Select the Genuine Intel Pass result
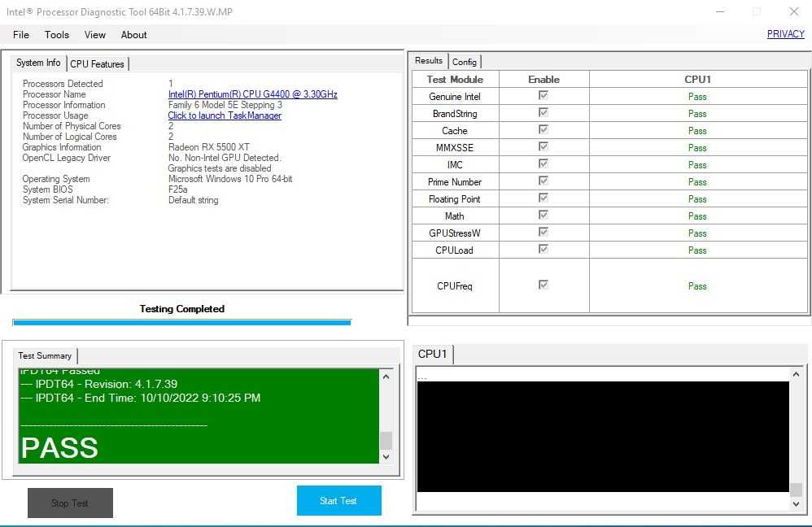The height and width of the screenshot is (527, 812). [x=697, y=97]
